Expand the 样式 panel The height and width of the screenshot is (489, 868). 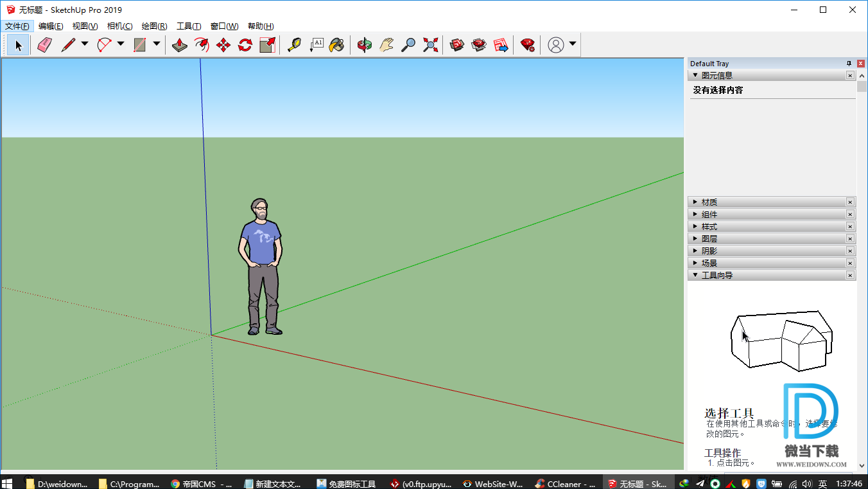(x=695, y=227)
